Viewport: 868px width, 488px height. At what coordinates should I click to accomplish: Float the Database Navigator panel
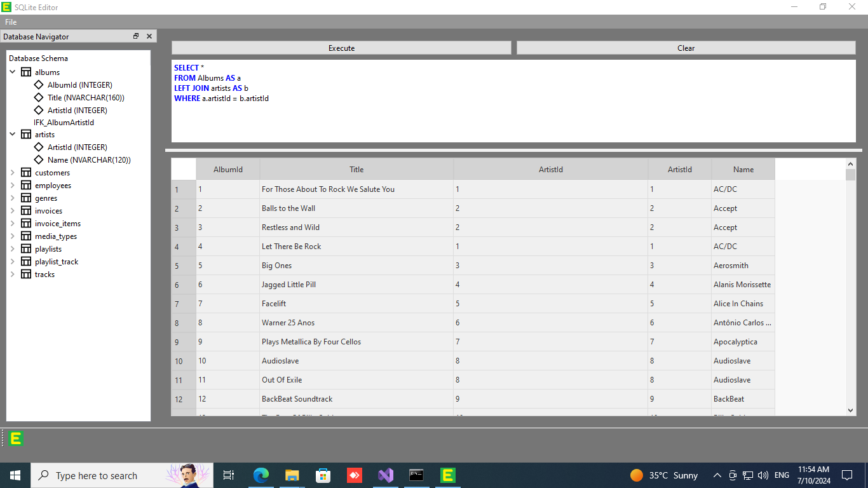pyautogui.click(x=135, y=36)
